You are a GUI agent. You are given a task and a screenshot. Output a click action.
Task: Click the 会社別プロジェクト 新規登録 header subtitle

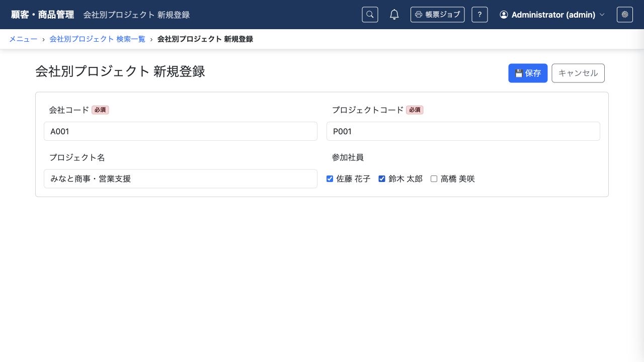(x=137, y=15)
